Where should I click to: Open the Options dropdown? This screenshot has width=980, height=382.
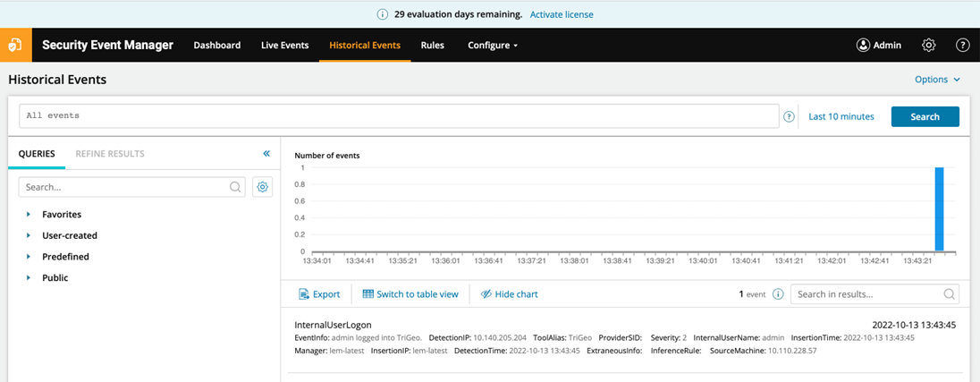[x=937, y=80]
